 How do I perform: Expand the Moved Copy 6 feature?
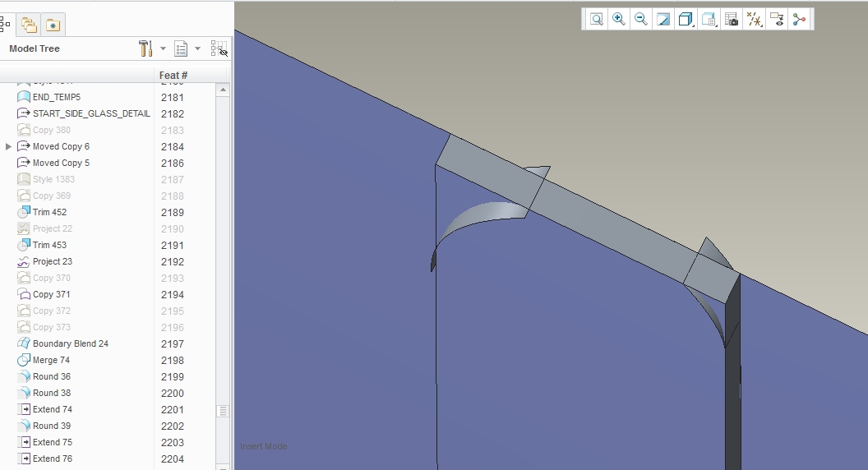(8, 147)
